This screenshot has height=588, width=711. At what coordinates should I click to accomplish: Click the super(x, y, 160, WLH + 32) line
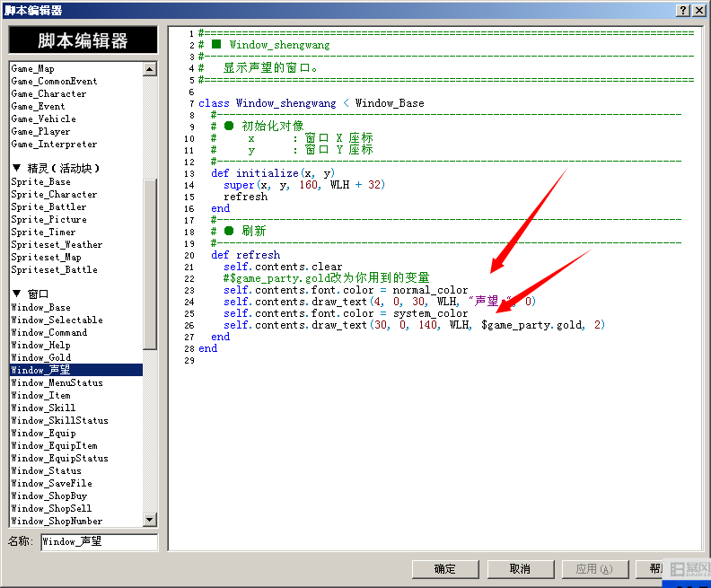click(x=304, y=185)
